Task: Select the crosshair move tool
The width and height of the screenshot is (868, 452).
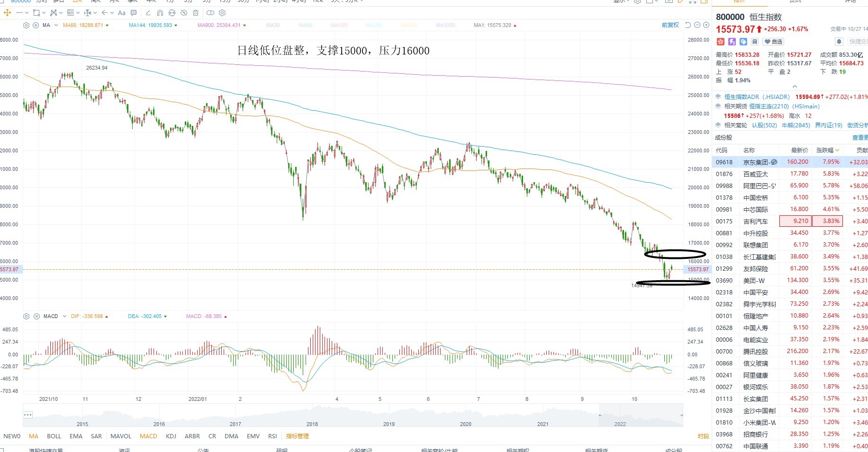Action: click(7, 13)
